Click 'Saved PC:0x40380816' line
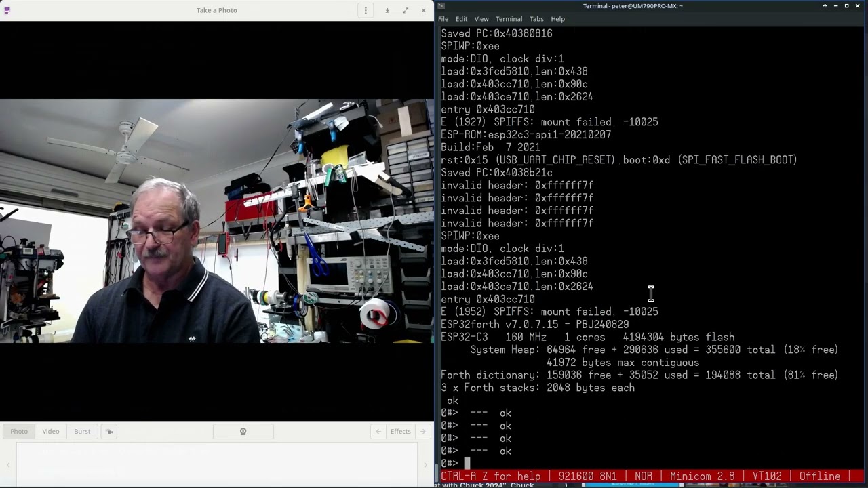This screenshot has width=868, height=488. (496, 33)
